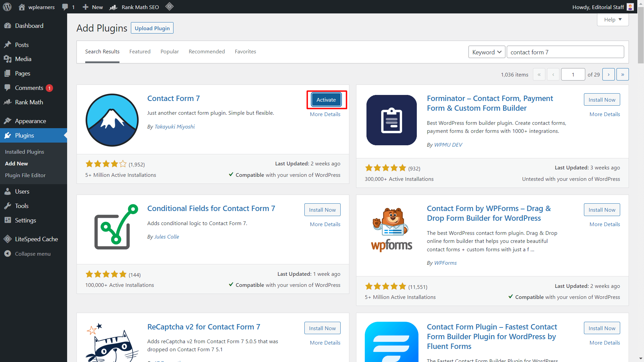Click the Pages icon in sidebar
Image resolution: width=644 pixels, height=362 pixels.
[8, 73]
